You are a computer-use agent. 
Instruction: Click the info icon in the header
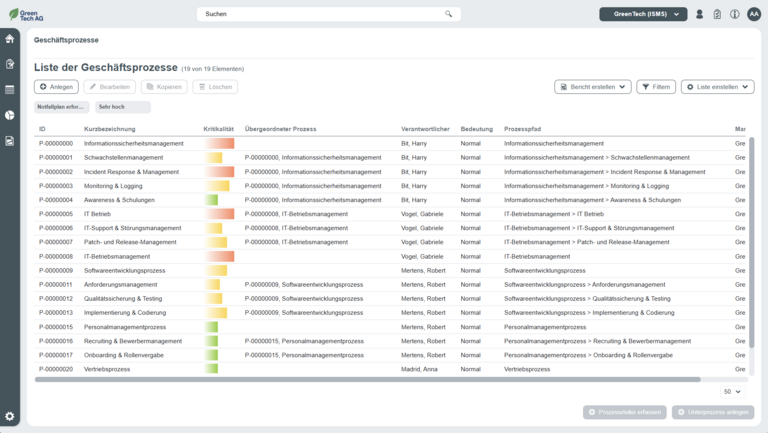click(x=734, y=14)
